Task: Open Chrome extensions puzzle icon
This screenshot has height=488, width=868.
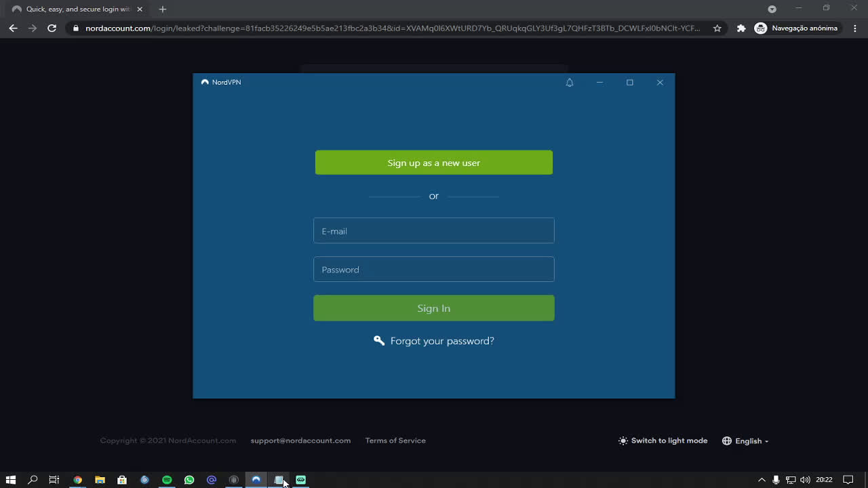Action: (741, 28)
